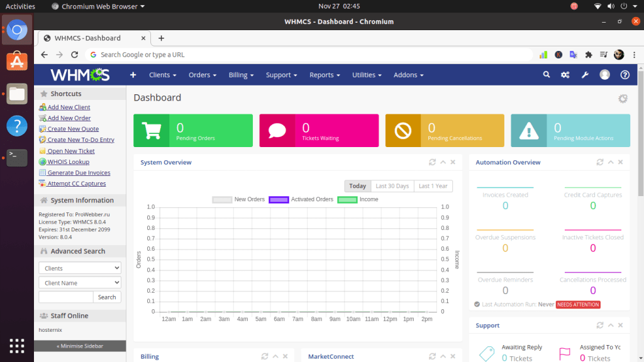
Task: Select Last 1 Year chart range
Action: [x=433, y=186]
